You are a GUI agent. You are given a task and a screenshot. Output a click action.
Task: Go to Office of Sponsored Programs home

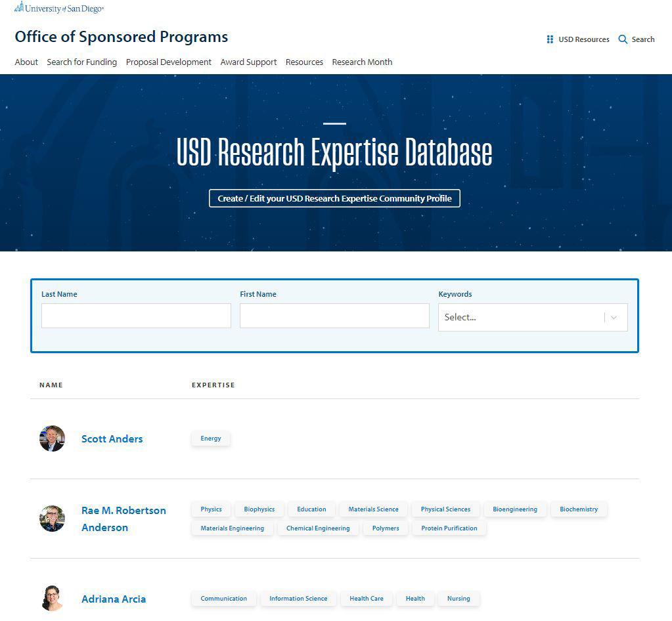122,37
